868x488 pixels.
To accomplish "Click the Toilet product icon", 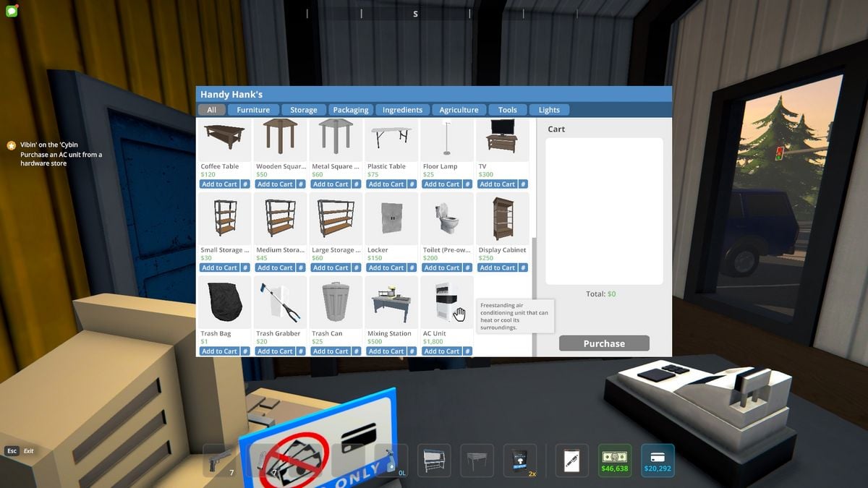I will [x=446, y=218].
